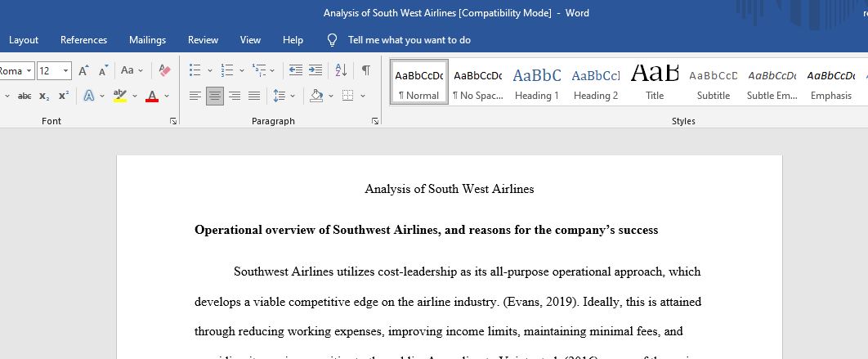Image resolution: width=868 pixels, height=359 pixels.
Task: Shrink the font size
Action: (104, 70)
